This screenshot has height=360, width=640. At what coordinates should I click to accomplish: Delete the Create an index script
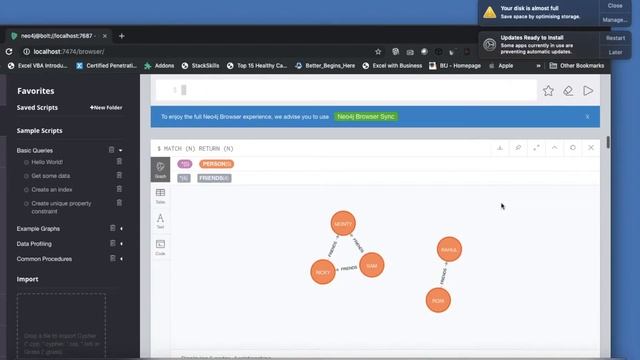pyautogui.click(x=119, y=189)
